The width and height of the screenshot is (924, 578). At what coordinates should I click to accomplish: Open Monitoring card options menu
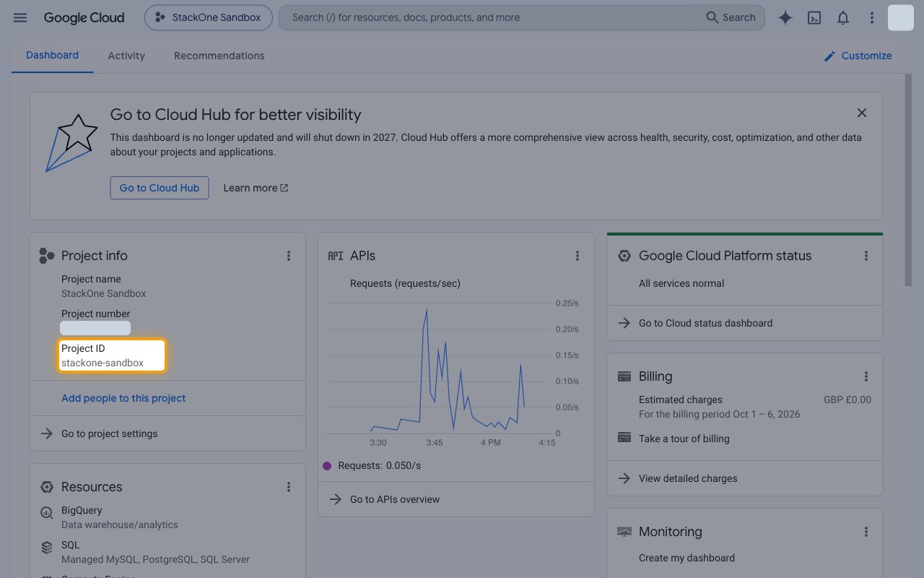point(866,532)
